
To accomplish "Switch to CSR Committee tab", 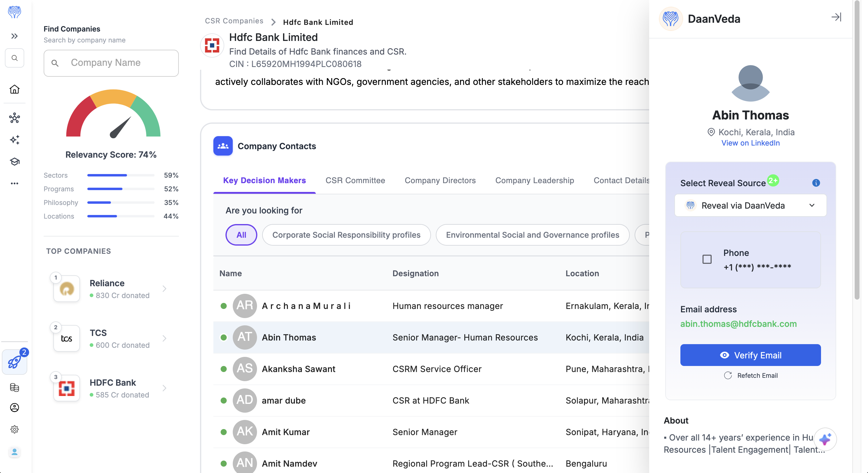I will [x=355, y=180].
